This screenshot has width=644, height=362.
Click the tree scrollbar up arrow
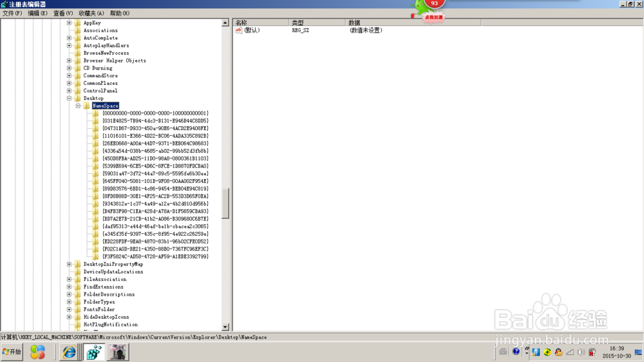pos(225,23)
